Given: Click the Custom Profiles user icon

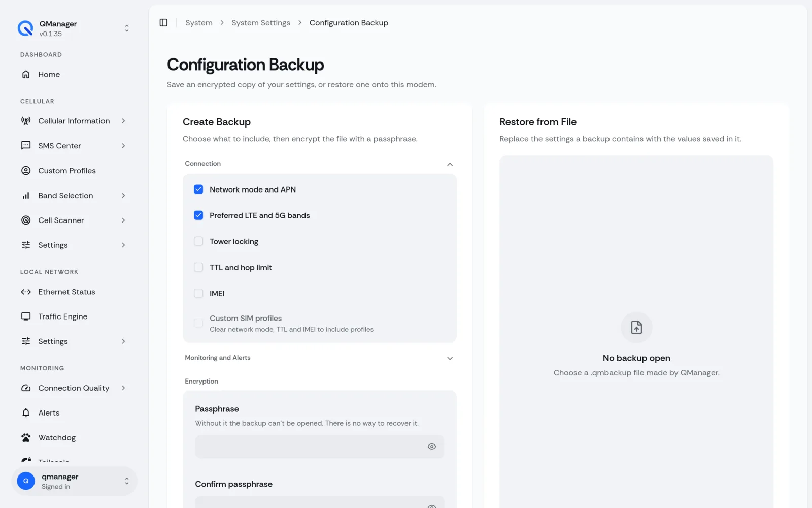Looking at the screenshot, I should click(26, 171).
